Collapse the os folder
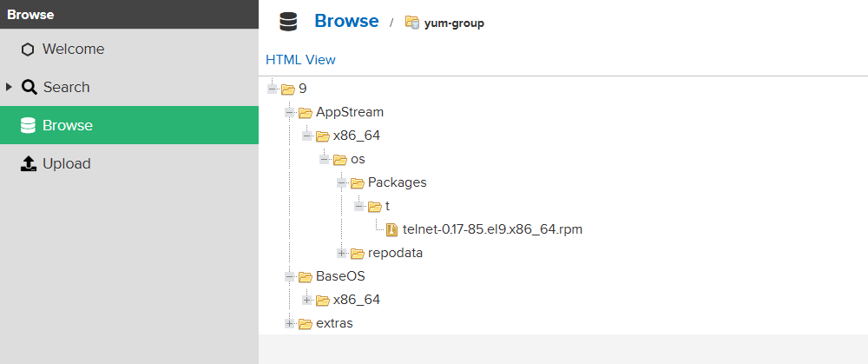This screenshot has height=364, width=868. point(325,160)
